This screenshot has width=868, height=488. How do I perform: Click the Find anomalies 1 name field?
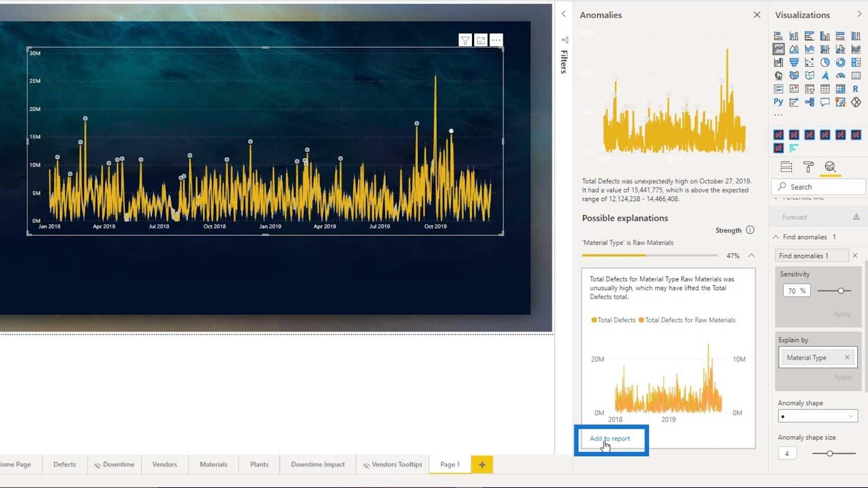pyautogui.click(x=812, y=255)
